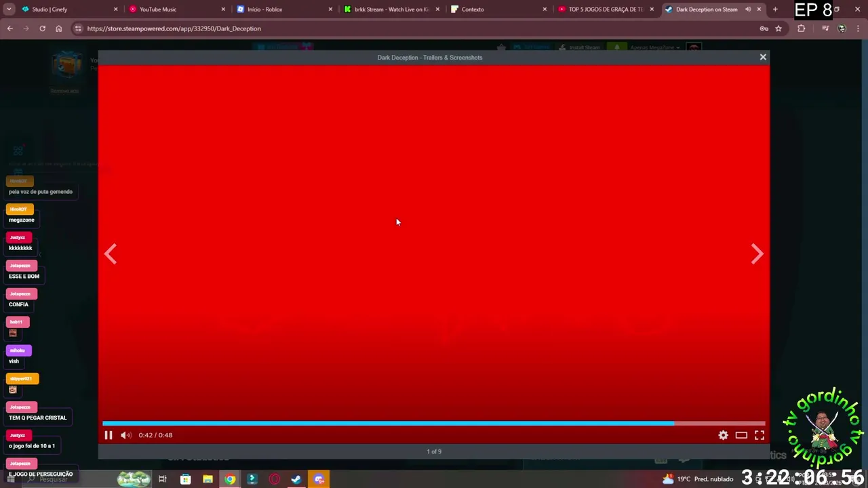Click the "1 of 9" counter text

434,451
